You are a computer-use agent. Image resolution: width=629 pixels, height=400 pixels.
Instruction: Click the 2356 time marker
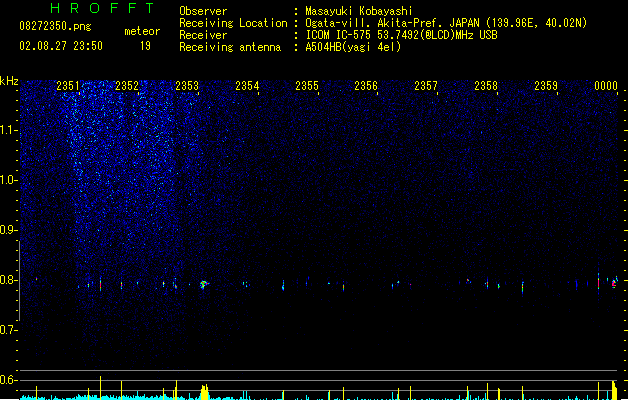[x=366, y=85]
